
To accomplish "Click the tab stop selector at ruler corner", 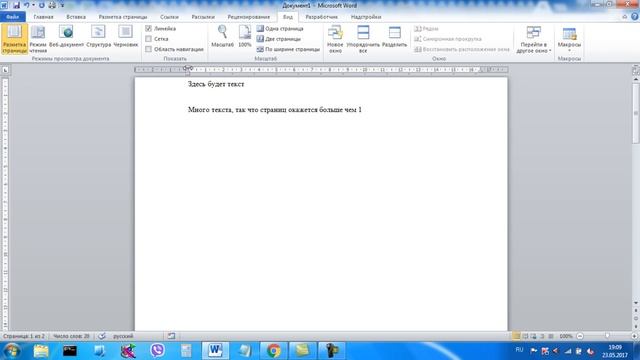I will coord(5,70).
